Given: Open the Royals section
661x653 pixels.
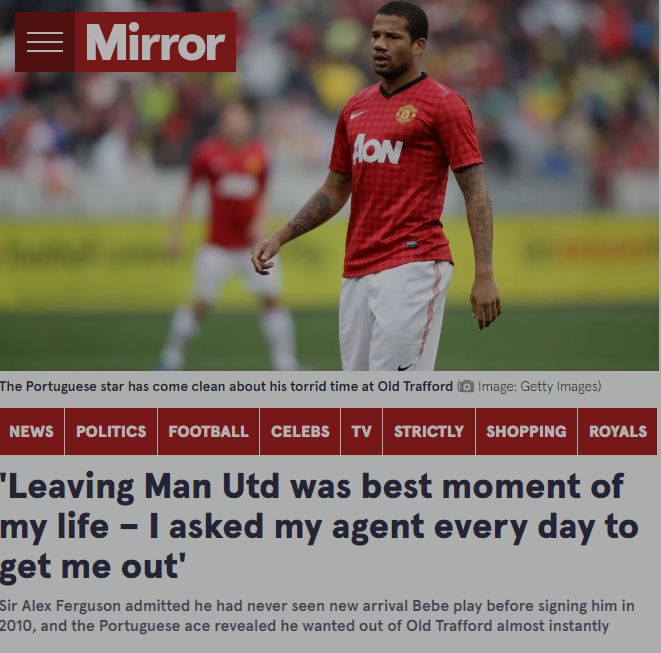Looking at the screenshot, I should tap(618, 431).
